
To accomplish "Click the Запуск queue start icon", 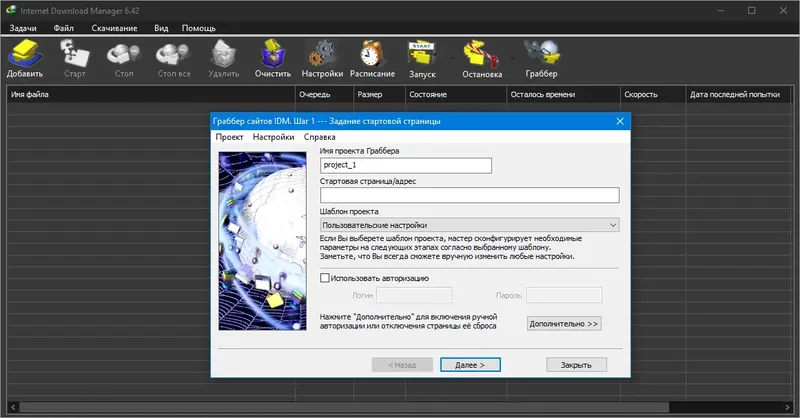I will point(422,54).
